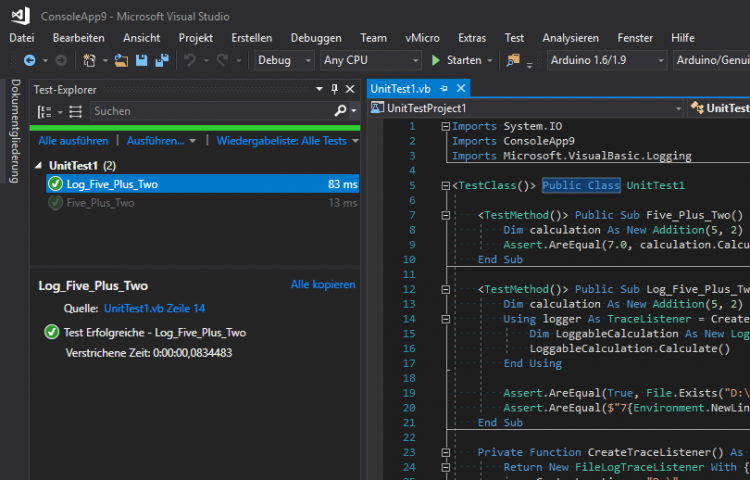Open the Arduino/Genuino board dropdown

[711, 60]
